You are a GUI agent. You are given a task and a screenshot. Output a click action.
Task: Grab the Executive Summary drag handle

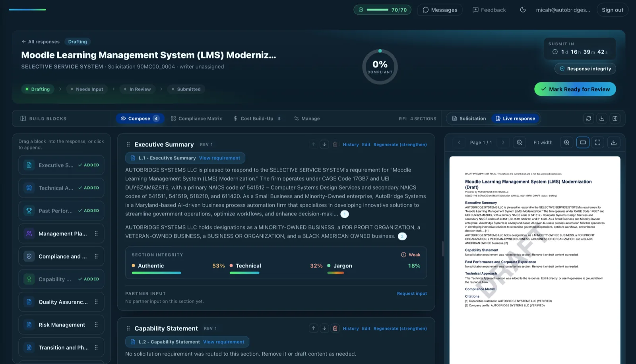[x=128, y=145]
